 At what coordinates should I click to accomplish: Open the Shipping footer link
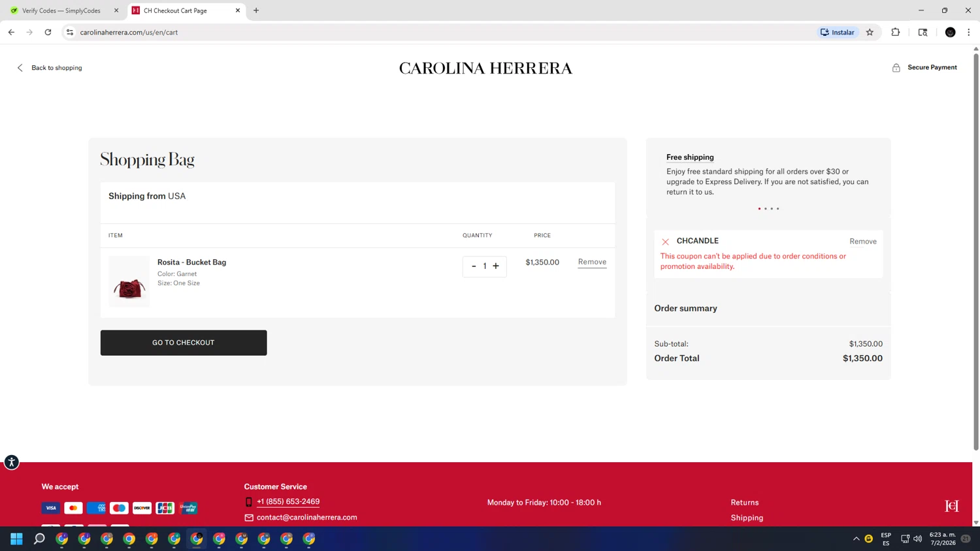[747, 518]
